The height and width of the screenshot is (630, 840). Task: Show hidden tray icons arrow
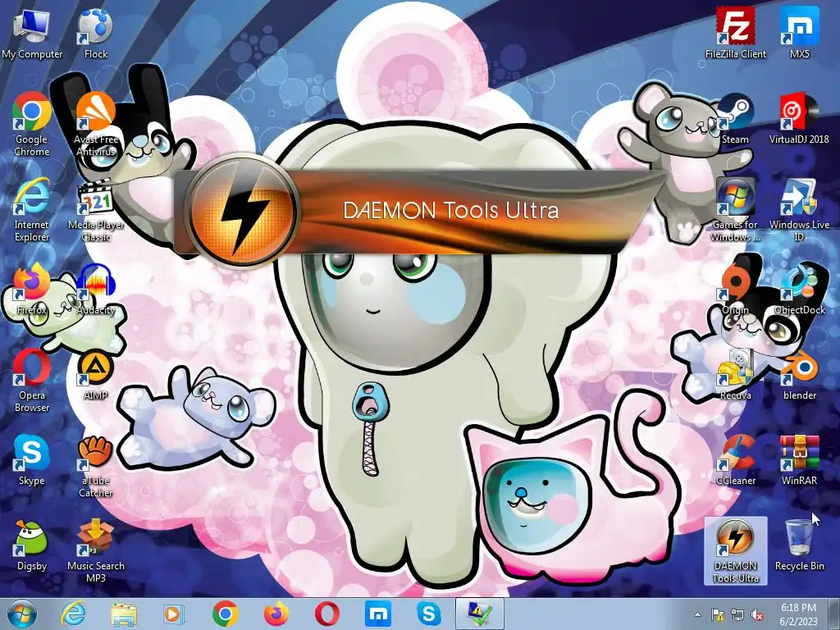(697, 615)
